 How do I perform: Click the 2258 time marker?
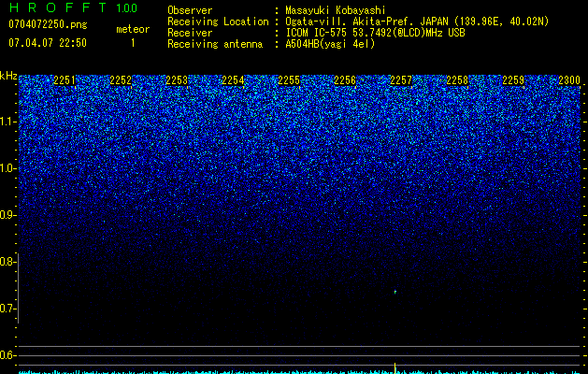(x=457, y=80)
